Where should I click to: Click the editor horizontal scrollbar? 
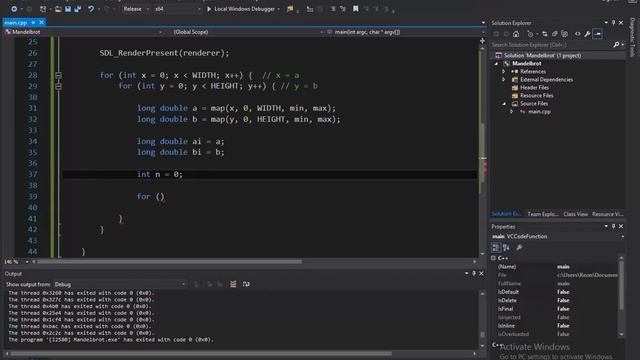(169, 262)
